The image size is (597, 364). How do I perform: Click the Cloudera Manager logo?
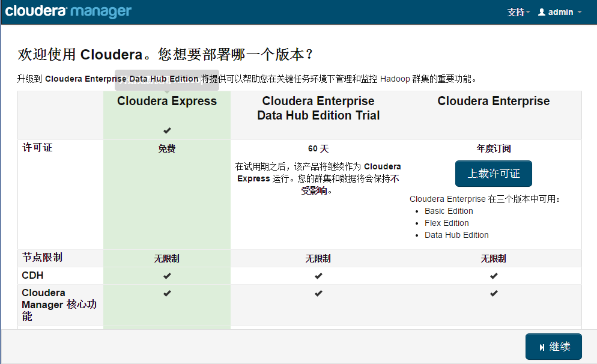click(x=68, y=11)
